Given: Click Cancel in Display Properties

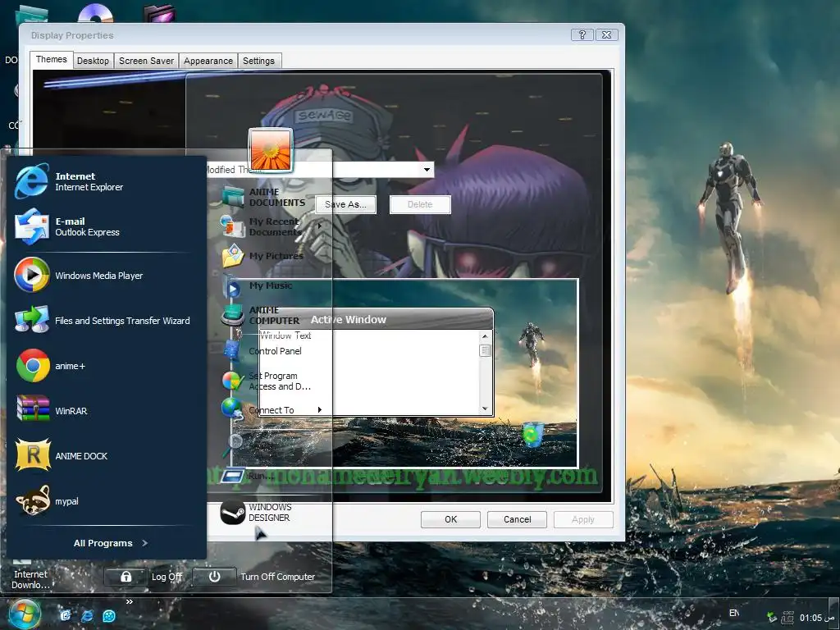Looking at the screenshot, I should pos(517,519).
